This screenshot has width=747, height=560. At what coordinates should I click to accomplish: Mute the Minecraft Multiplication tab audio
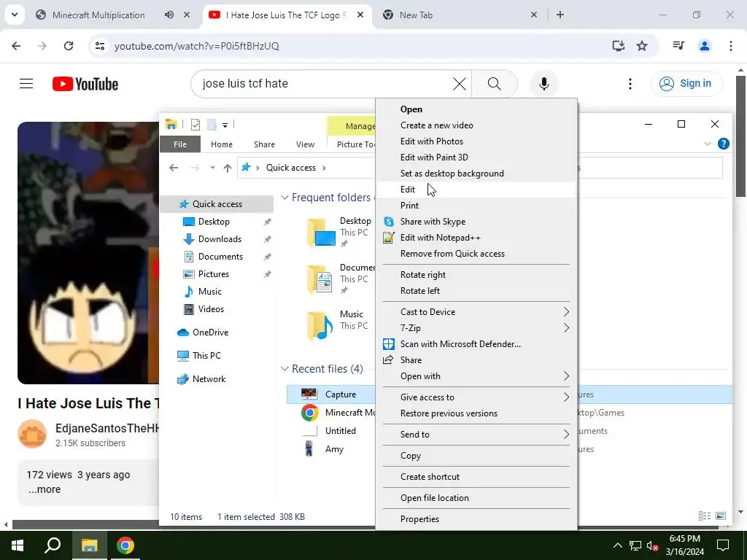tap(169, 15)
